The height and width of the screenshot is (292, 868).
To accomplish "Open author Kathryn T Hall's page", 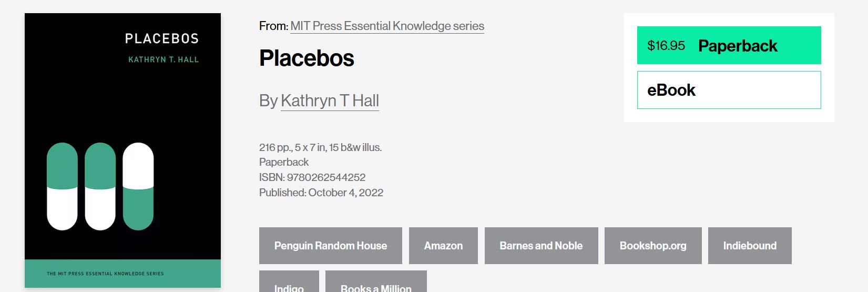I will click(330, 100).
